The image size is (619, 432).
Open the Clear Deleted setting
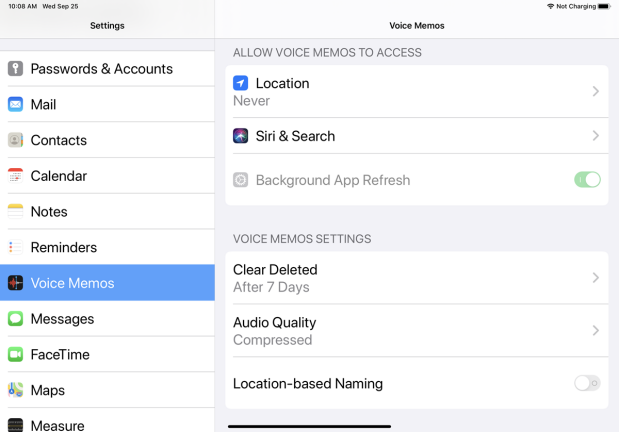pyautogui.click(x=417, y=278)
